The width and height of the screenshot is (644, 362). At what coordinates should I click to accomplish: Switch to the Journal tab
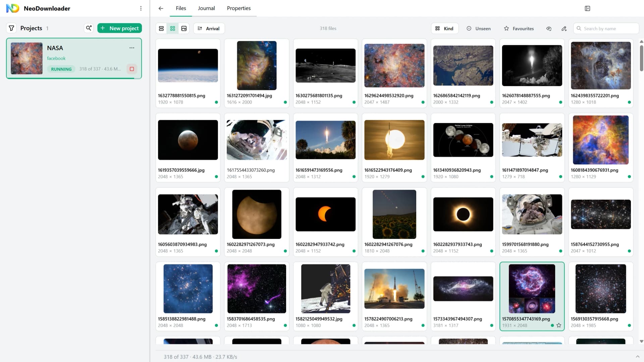point(206,8)
